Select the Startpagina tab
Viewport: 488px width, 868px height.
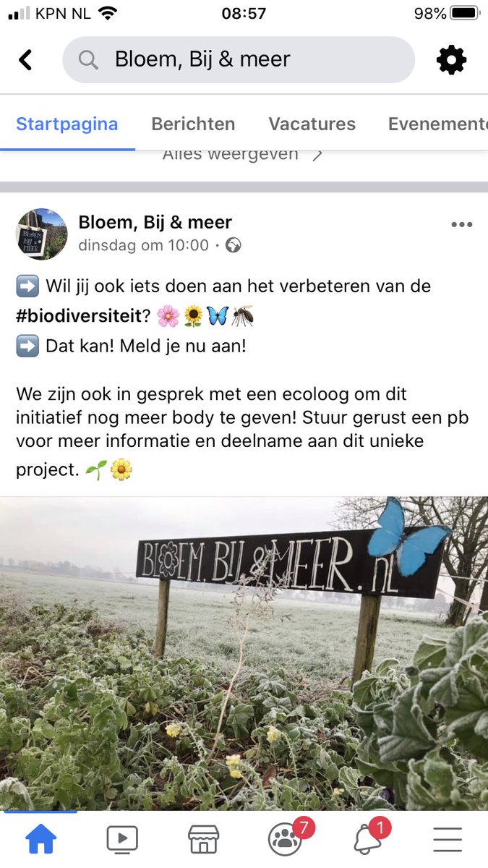coord(67,124)
